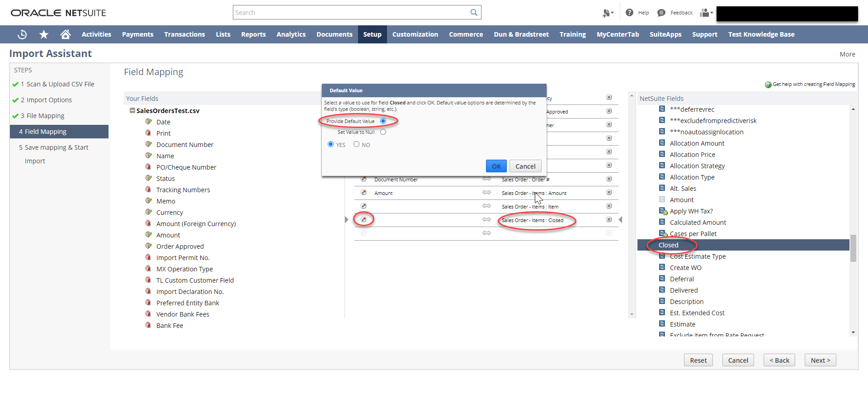Select the Est. Extended Cost field
Viewport: 868px width, 398px height.
pos(697,313)
